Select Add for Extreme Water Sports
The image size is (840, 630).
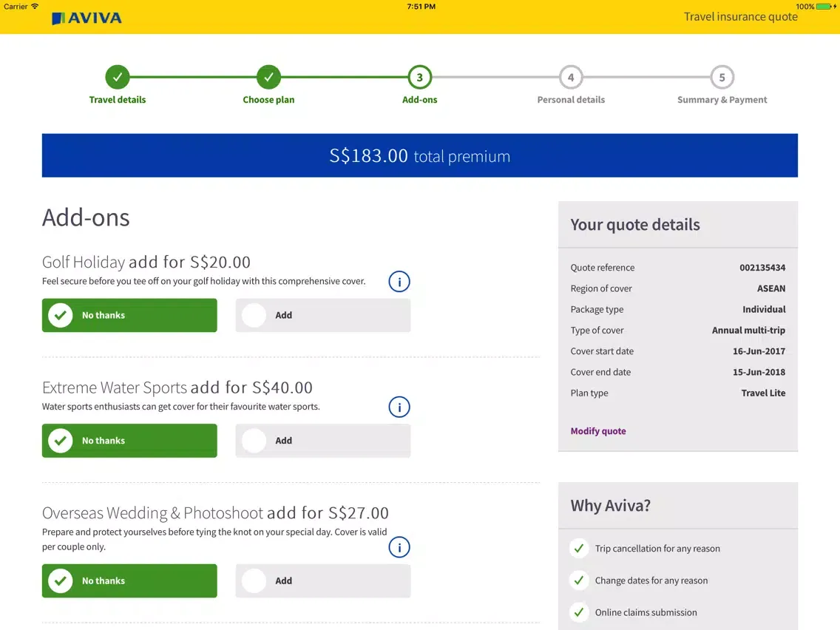(323, 441)
